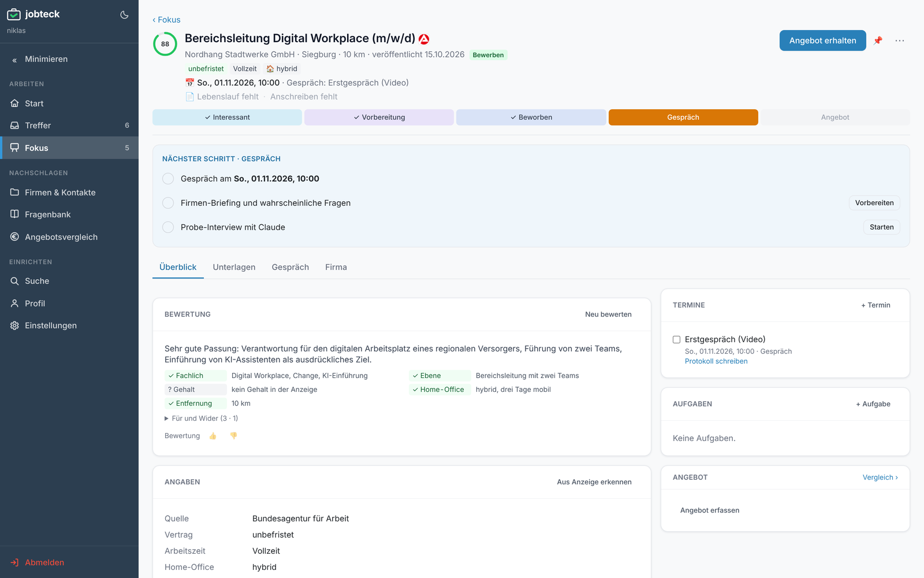Viewport: 924px width, 578px height.
Task: Click the jobteck logo briefcase icon
Action: 14,14
